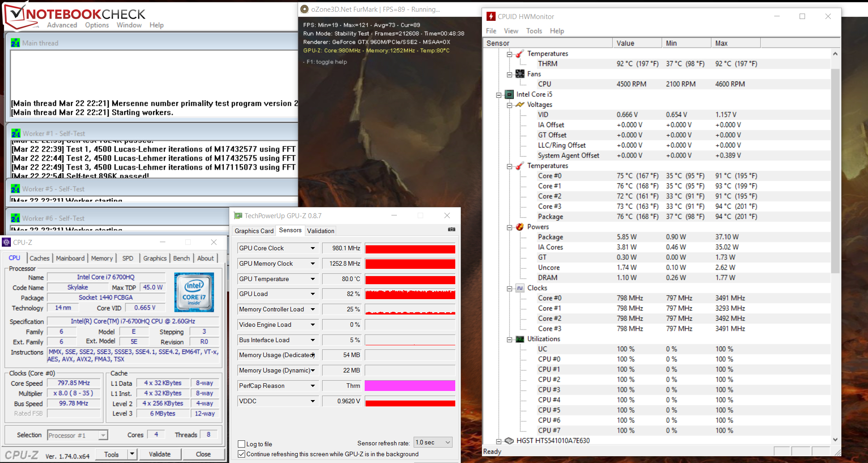The image size is (868, 463).
Task: Open the Bus Interface Load dropdown
Action: [313, 340]
